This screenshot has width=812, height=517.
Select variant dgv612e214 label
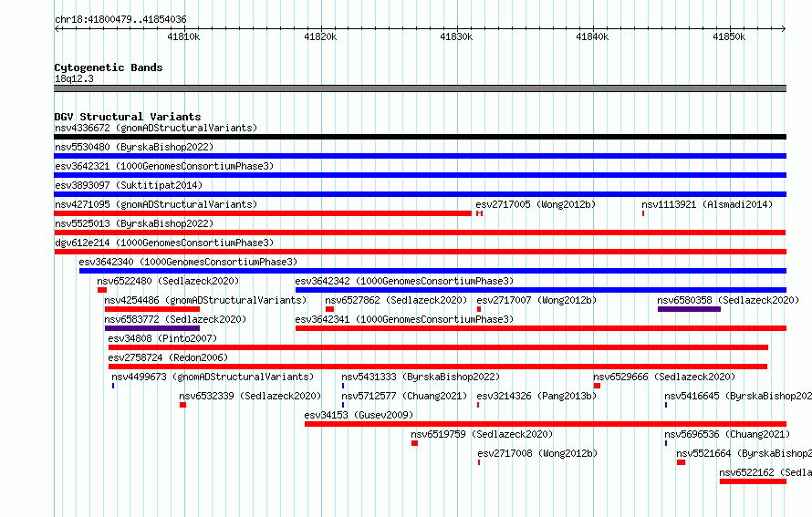(x=164, y=243)
